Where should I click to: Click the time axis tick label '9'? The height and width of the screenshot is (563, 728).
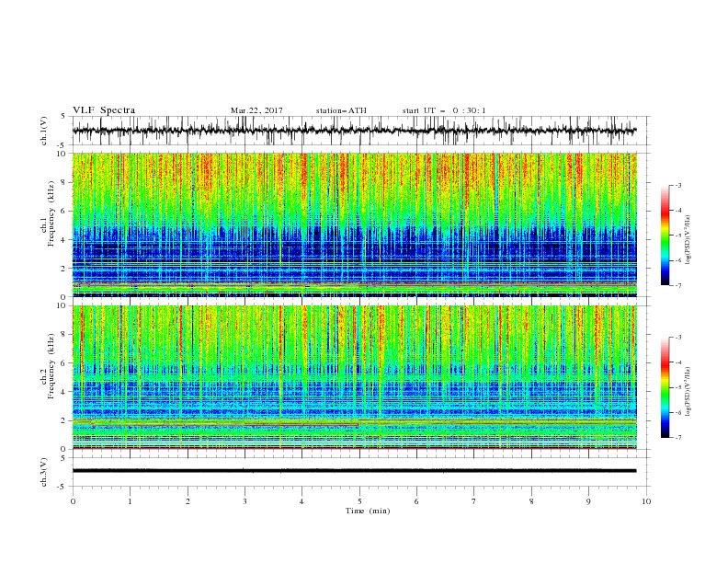[588, 501]
